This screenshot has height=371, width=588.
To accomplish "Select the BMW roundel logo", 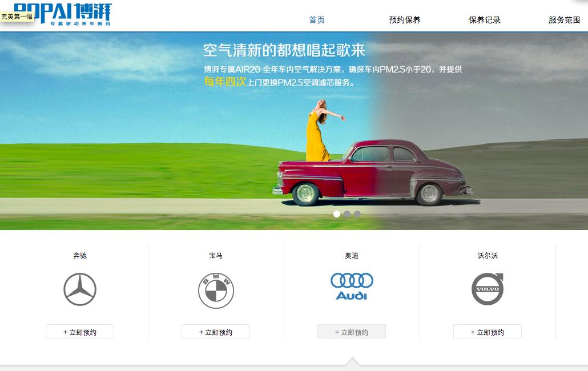I will click(216, 291).
